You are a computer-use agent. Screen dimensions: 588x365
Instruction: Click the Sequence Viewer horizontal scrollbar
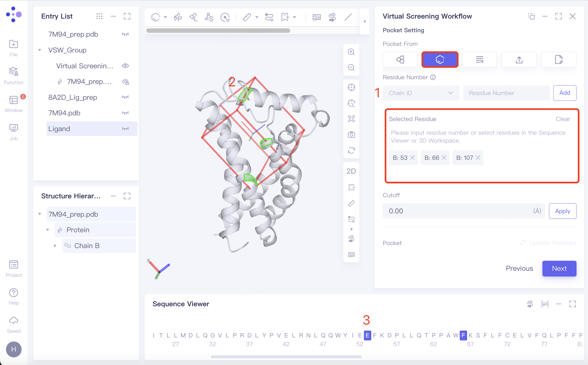(286, 357)
